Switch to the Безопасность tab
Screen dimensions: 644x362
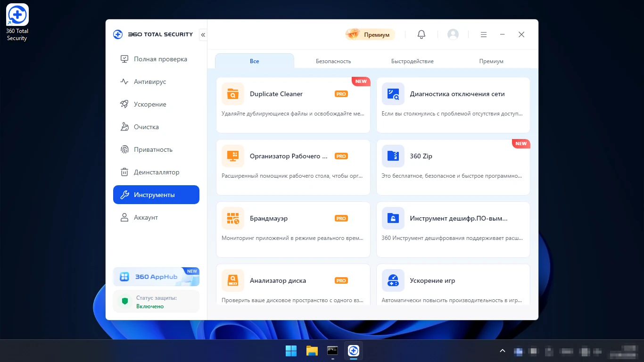coord(333,61)
